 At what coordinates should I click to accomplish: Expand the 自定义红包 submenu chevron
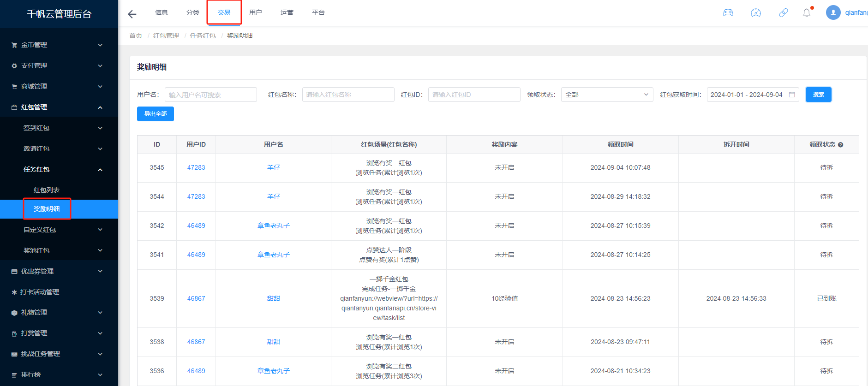click(100, 230)
